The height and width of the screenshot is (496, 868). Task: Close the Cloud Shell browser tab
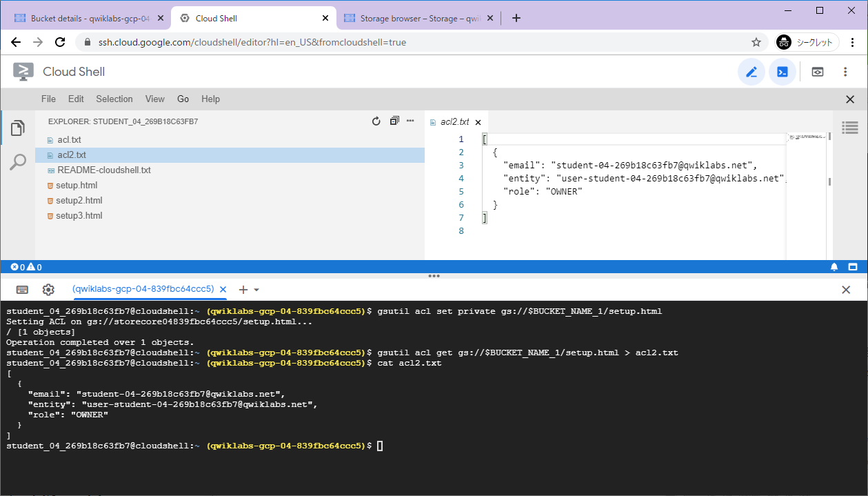coord(325,19)
